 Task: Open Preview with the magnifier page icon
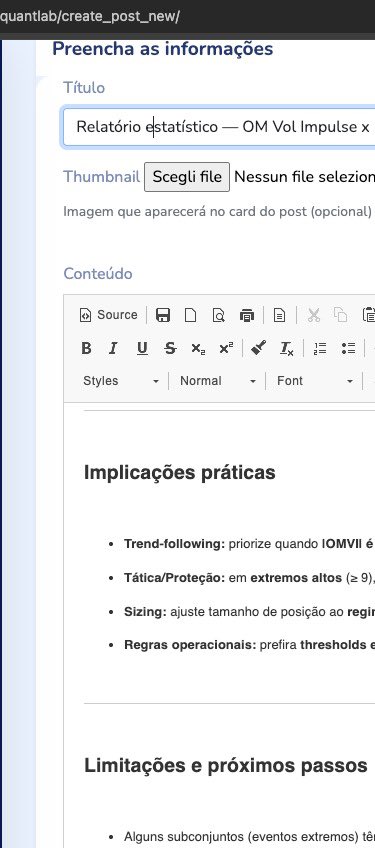(x=219, y=315)
